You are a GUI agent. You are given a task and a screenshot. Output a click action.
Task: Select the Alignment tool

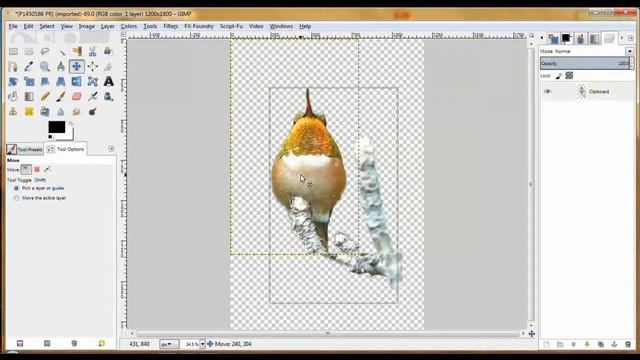pyautogui.click(x=93, y=67)
